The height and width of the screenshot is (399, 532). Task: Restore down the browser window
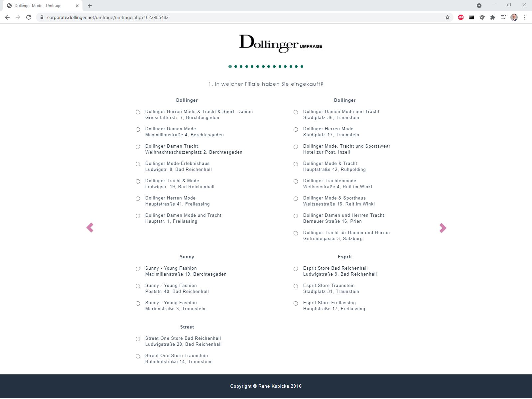pyautogui.click(x=509, y=5)
